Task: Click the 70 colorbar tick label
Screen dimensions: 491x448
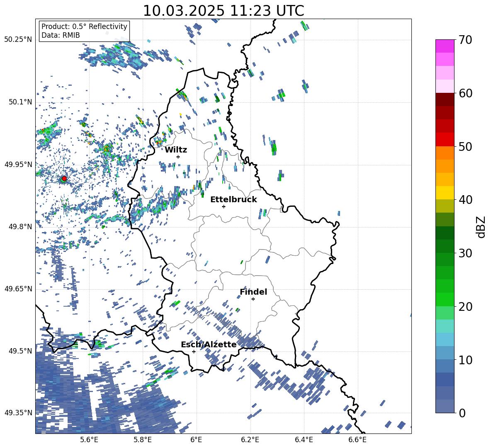Action: [x=465, y=40]
